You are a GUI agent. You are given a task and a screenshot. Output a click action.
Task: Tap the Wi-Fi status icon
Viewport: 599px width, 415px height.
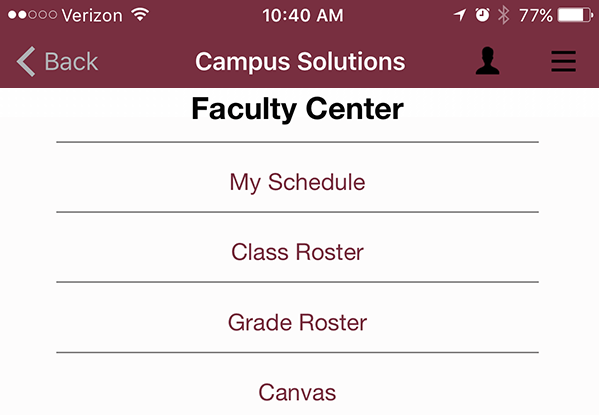[140, 15]
